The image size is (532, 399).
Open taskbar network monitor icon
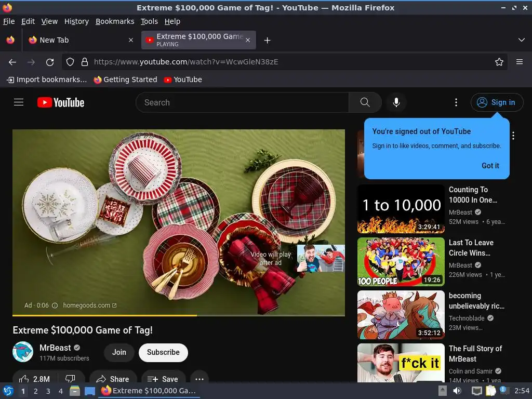tap(477, 391)
